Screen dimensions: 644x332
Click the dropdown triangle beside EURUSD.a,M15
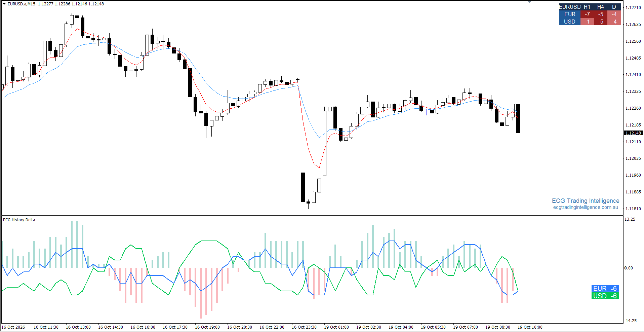pyautogui.click(x=4, y=4)
